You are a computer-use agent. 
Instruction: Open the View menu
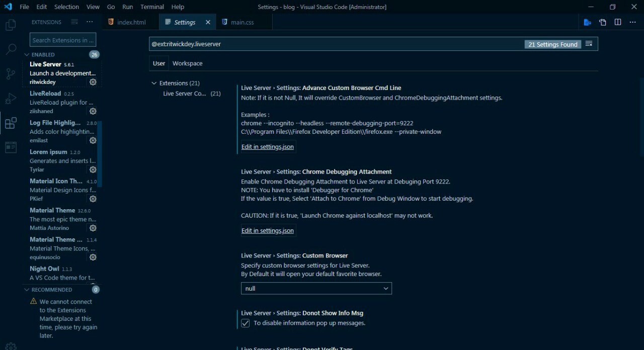pos(93,7)
